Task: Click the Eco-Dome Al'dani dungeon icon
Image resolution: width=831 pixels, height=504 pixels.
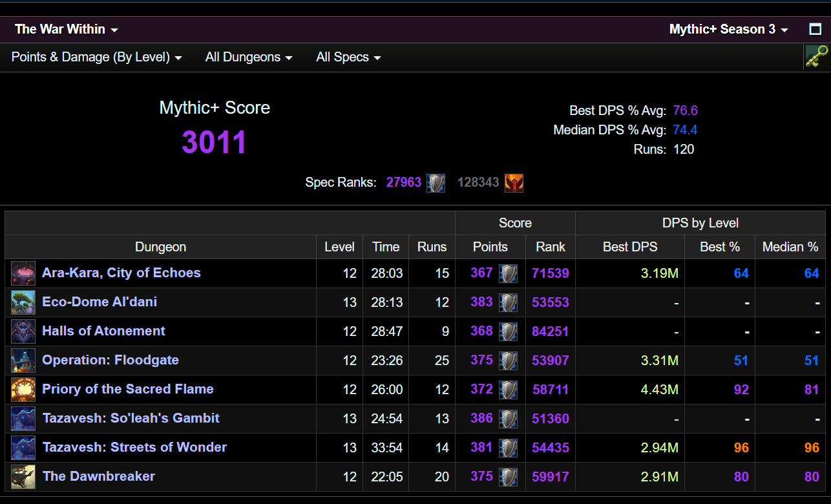Action: (x=23, y=302)
